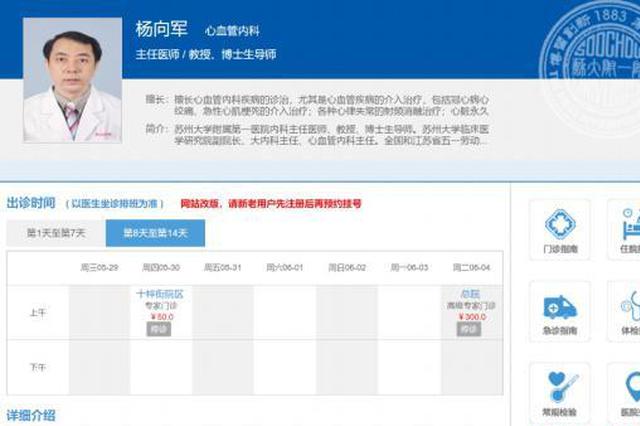This screenshot has height=426, width=640.
Task: Click the title 主任医师 / 教授、博士生导师
Action: (206, 54)
